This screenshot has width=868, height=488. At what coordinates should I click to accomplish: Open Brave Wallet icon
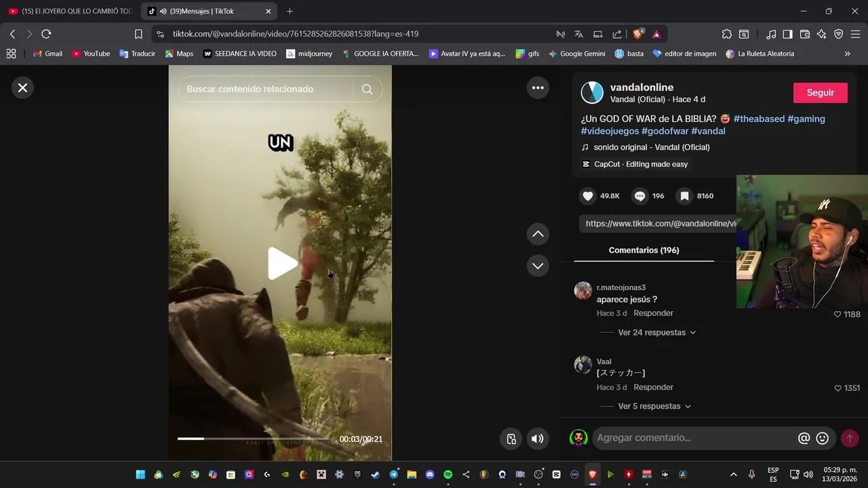pyautogui.click(x=805, y=34)
